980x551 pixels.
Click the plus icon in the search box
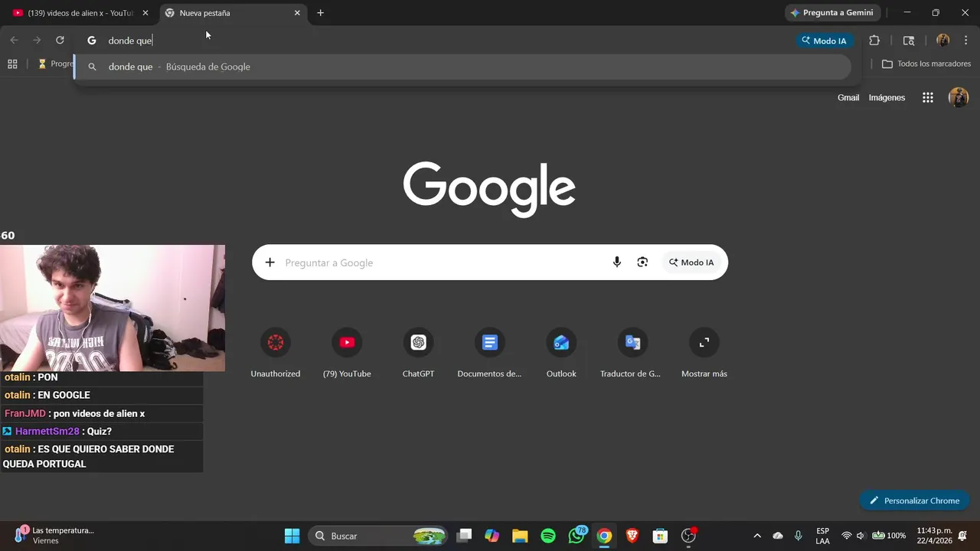click(269, 262)
